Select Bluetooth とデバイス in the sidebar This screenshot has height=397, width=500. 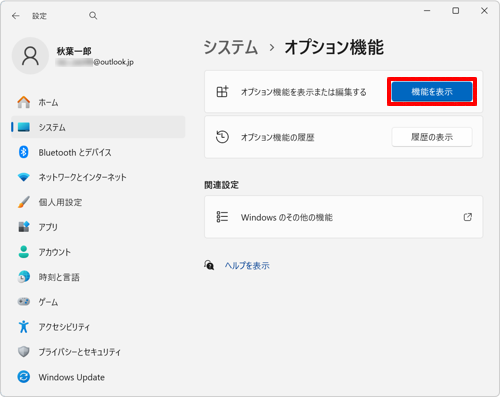coord(75,152)
